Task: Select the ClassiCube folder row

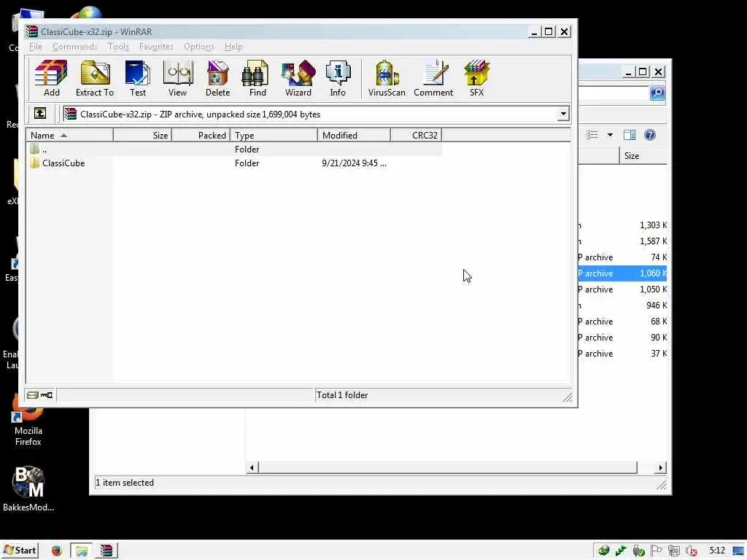Action: click(234, 163)
